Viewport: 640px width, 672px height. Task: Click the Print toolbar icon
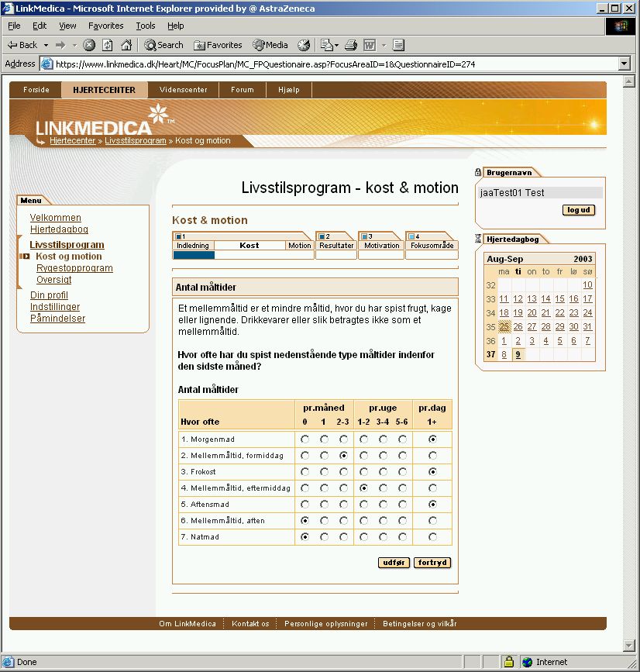coord(351,45)
